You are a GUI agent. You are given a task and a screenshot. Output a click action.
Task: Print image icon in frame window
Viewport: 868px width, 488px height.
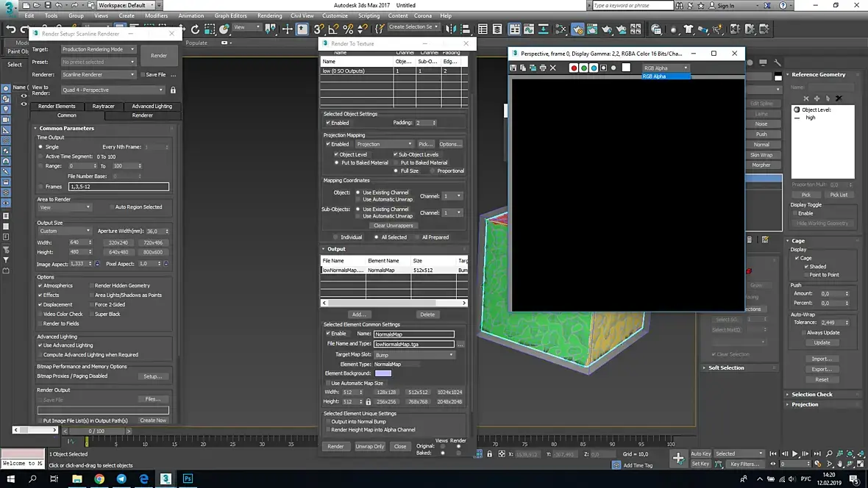543,68
